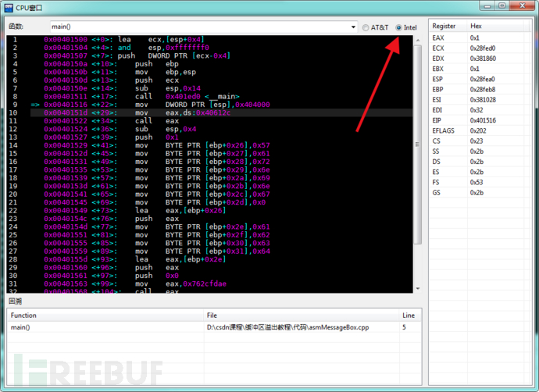539x392 pixels.
Task: Click the Line column header
Action: 410,315
